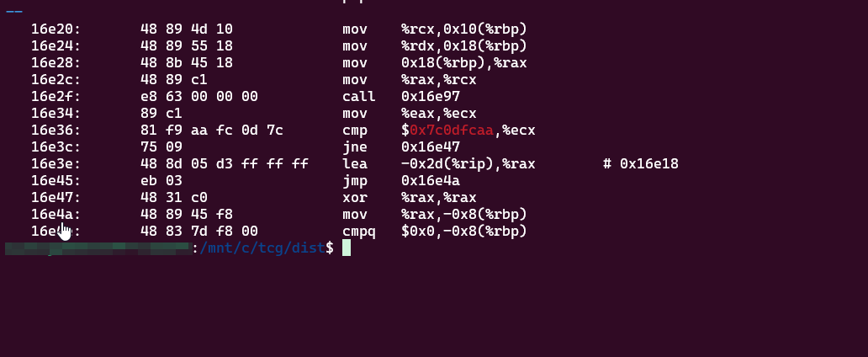Viewport: 868px width, 357px height.
Task: Click the call target address 0x16e97
Action: (430, 97)
